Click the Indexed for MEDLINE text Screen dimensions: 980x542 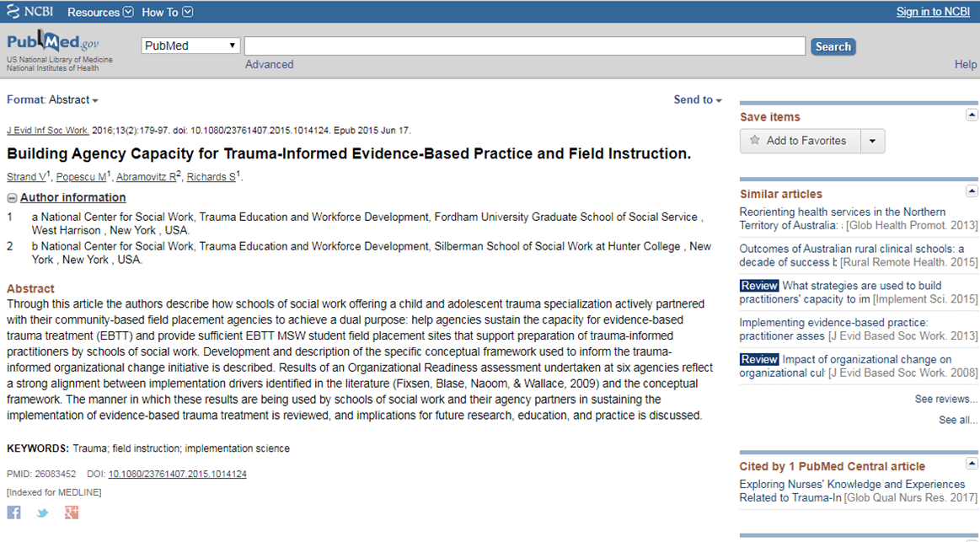coord(54,492)
